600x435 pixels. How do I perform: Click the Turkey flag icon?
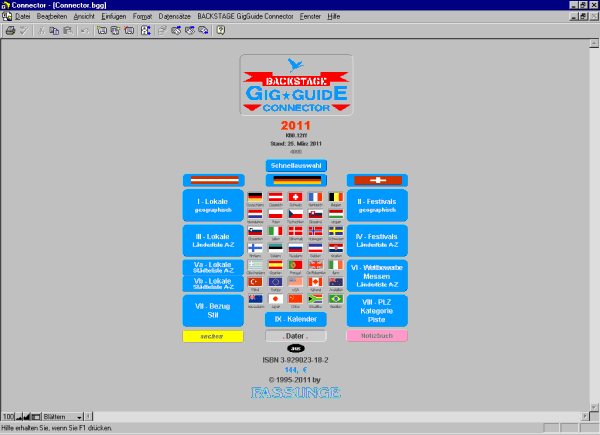coord(255,282)
